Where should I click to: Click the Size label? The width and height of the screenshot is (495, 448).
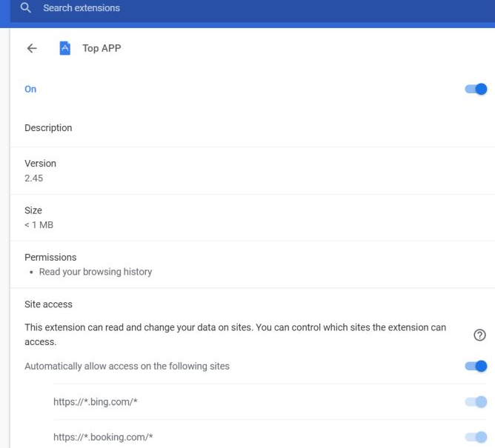tap(33, 210)
